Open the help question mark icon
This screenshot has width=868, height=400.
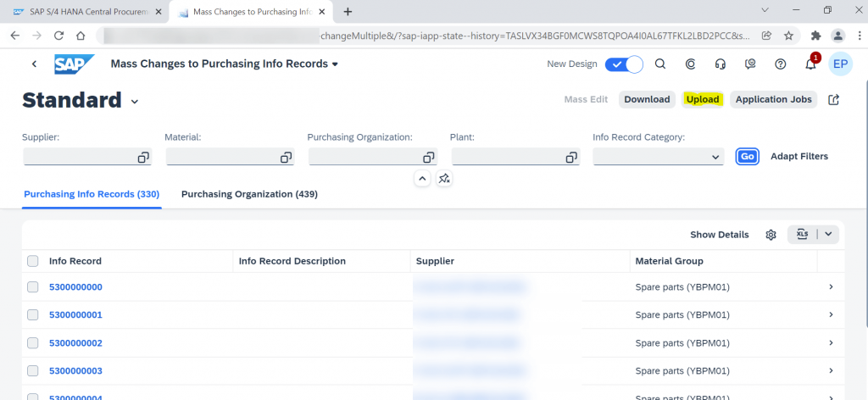(x=780, y=64)
